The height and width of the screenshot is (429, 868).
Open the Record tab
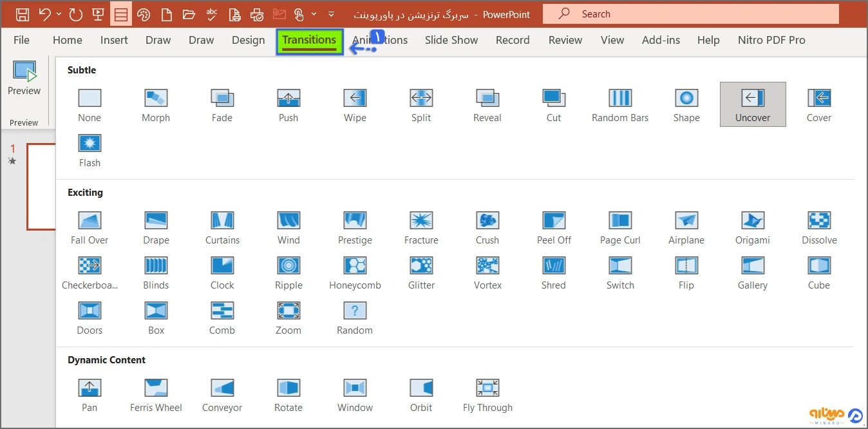pyautogui.click(x=513, y=40)
